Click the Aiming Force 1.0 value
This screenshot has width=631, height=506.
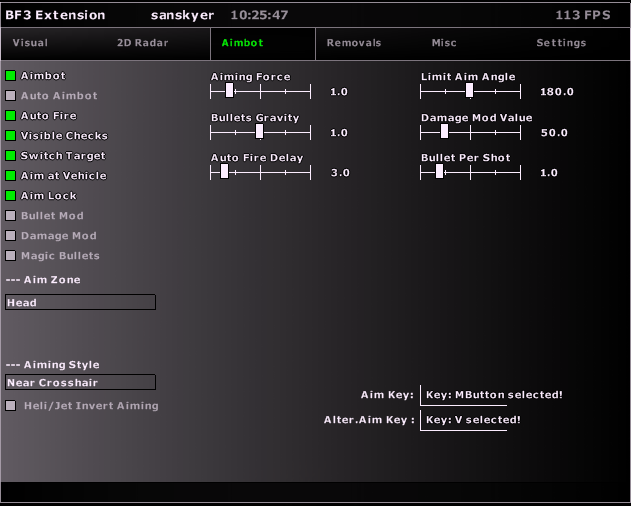pos(339,92)
